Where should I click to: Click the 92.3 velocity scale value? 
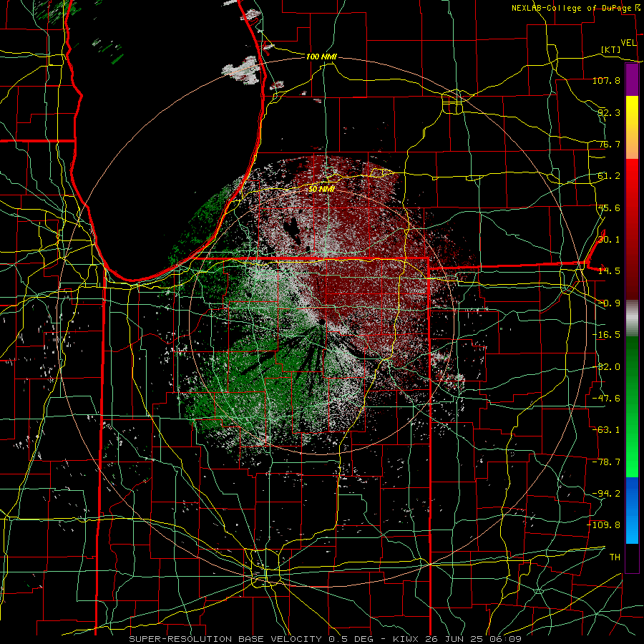[609, 112]
